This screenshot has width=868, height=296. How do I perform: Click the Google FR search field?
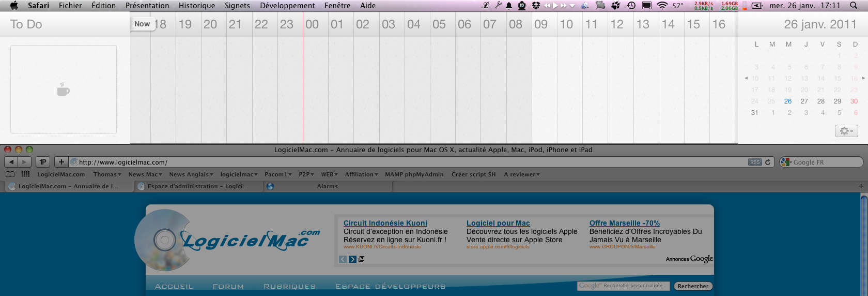[822, 162]
